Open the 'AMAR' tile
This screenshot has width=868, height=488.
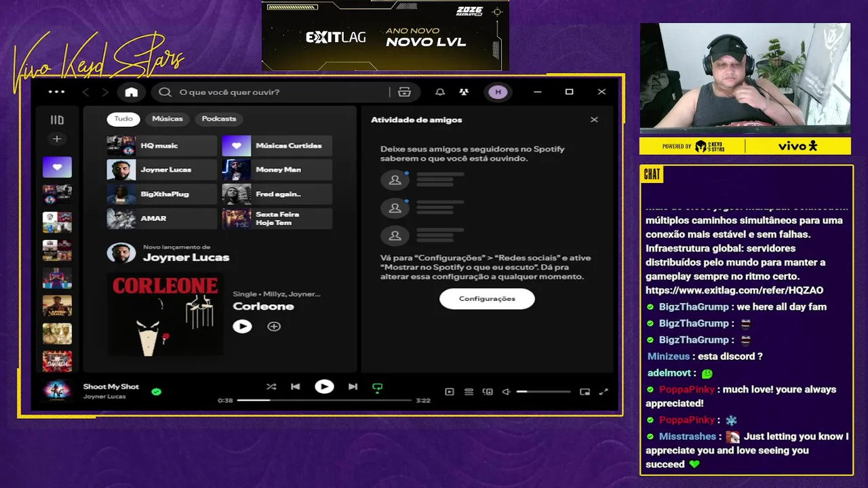click(x=162, y=218)
